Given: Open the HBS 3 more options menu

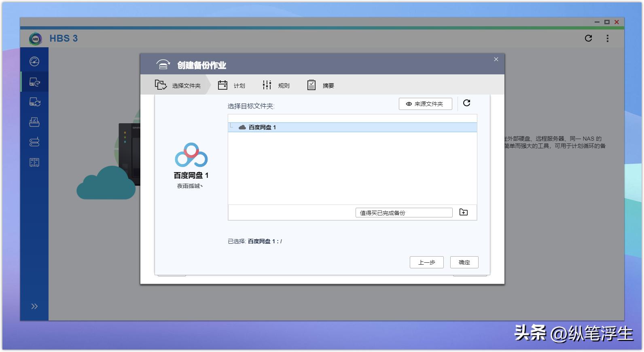Looking at the screenshot, I should pyautogui.click(x=607, y=38).
